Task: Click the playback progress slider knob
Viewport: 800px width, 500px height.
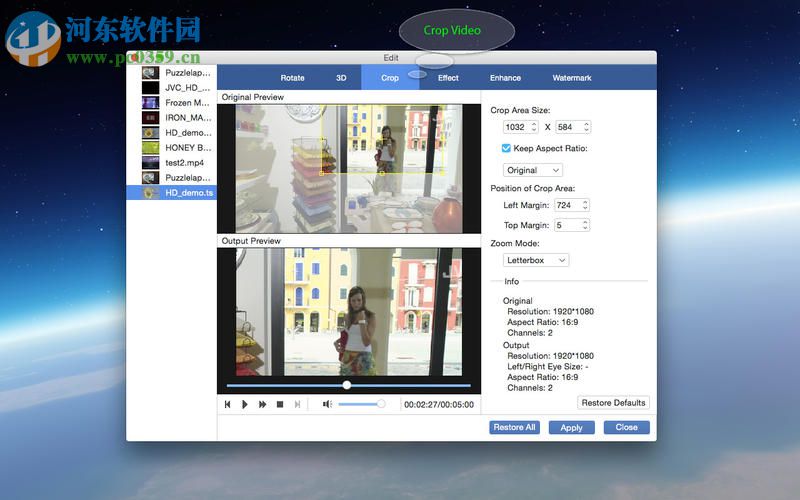Action: click(347, 385)
